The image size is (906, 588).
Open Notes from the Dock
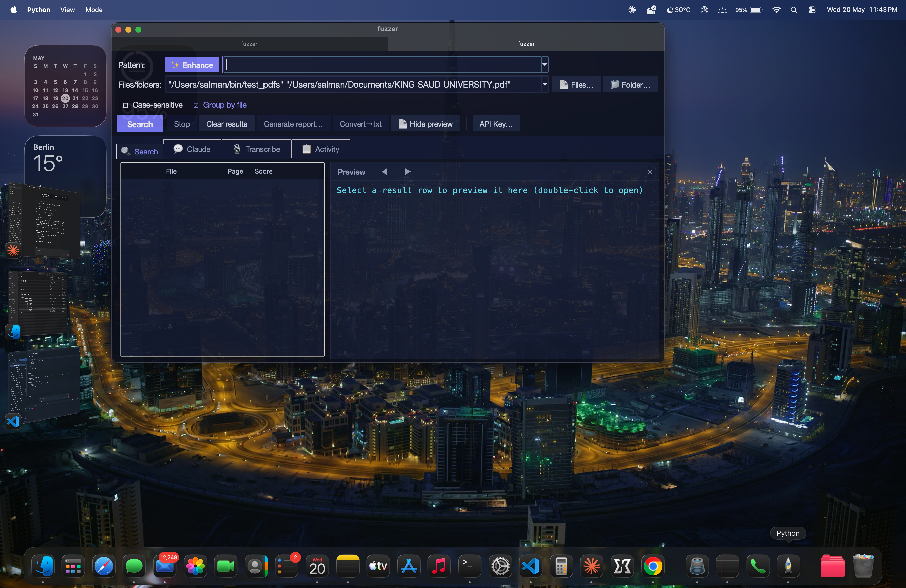pos(348,566)
